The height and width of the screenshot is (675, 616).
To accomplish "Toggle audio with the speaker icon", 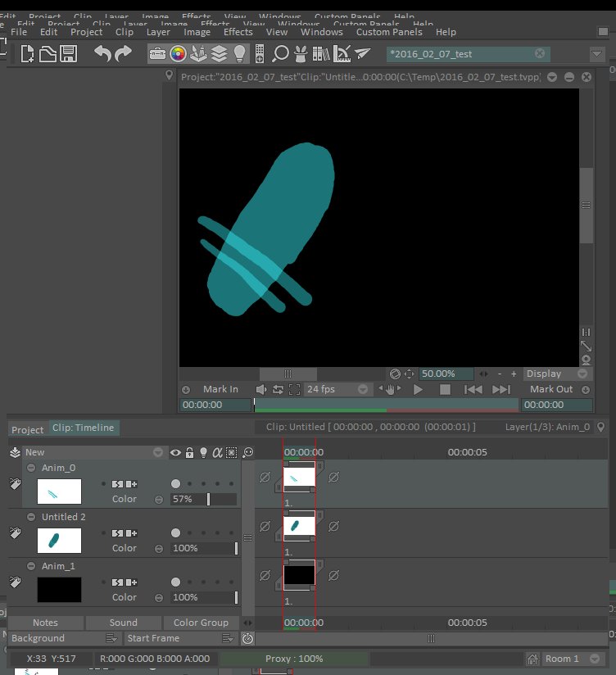I will tap(261, 390).
